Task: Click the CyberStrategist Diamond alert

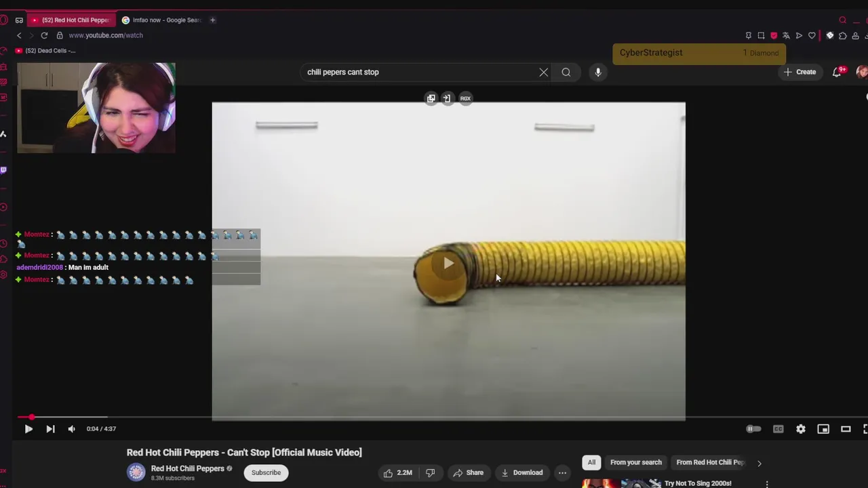Action: [x=699, y=54]
